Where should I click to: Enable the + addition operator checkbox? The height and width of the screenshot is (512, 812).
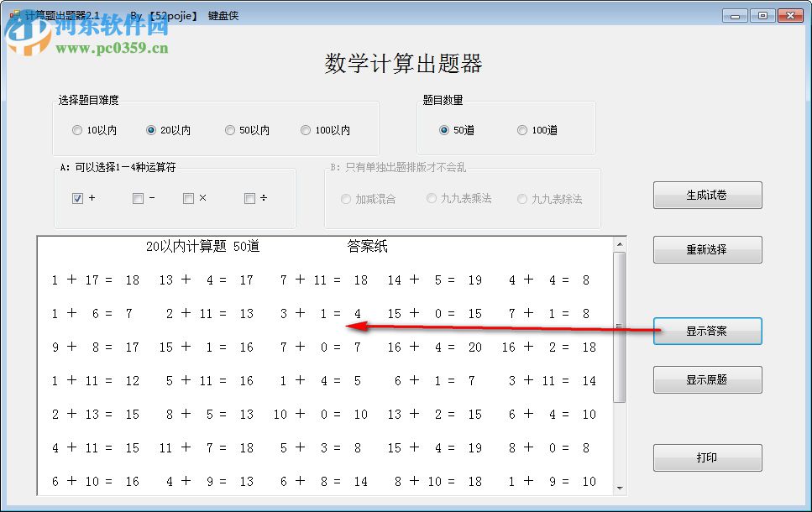coord(78,198)
